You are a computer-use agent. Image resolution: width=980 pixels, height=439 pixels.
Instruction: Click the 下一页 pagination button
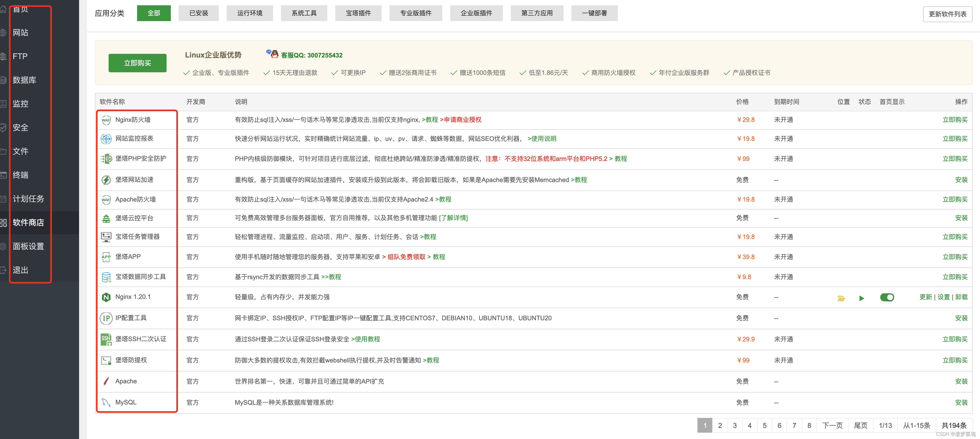click(832, 425)
